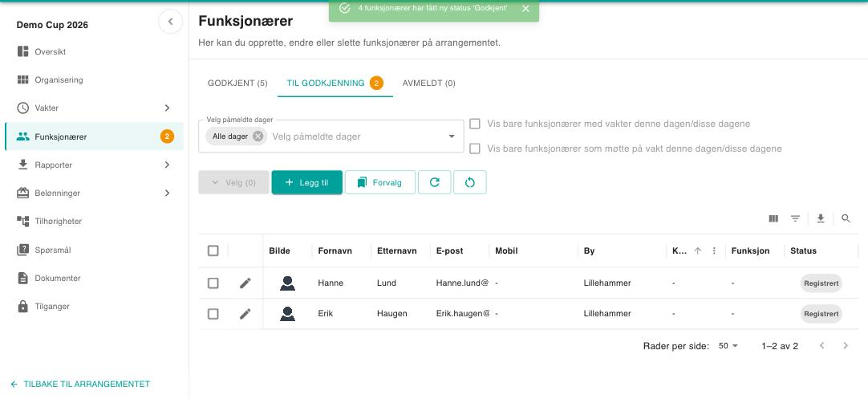Expand the Belønninger submenu arrow

tap(167, 193)
